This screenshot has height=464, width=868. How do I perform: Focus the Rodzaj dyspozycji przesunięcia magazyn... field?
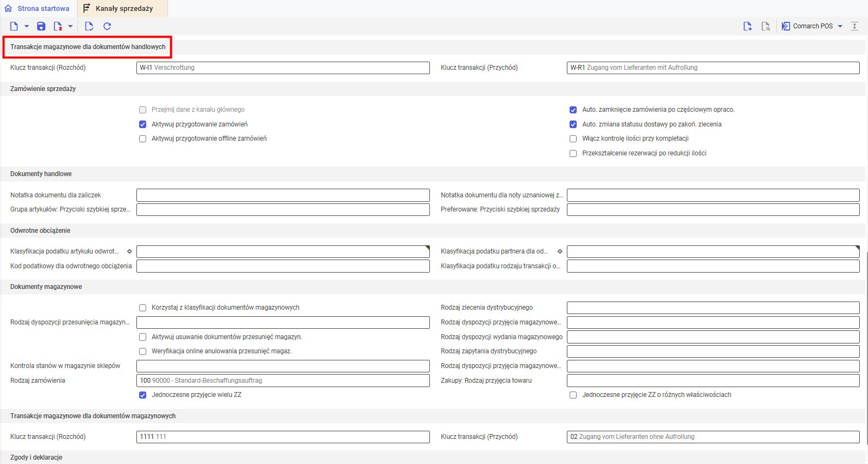pyautogui.click(x=283, y=322)
